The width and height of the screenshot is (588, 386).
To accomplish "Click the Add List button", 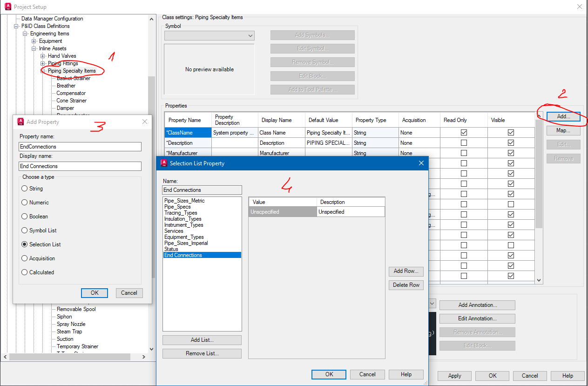I will (202, 340).
